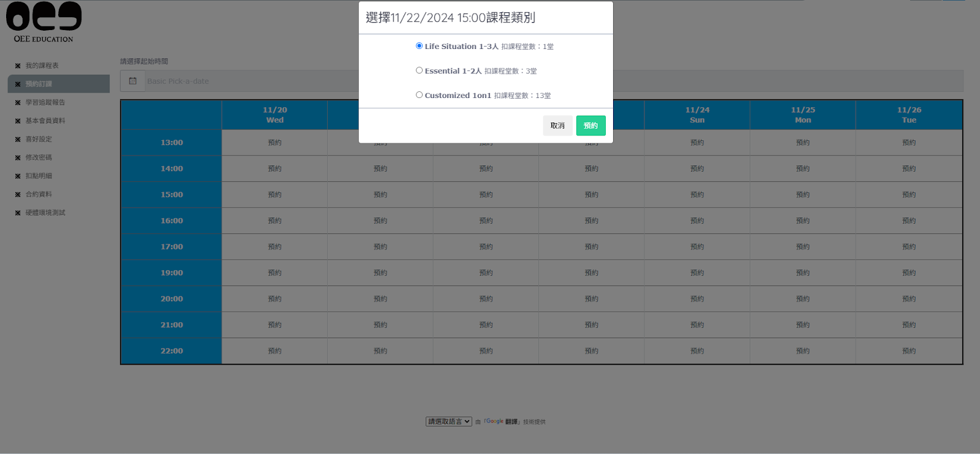This screenshot has height=454, width=980.
Task: Book 21:00 slot on 11/25 Mon
Action: pyautogui.click(x=803, y=325)
